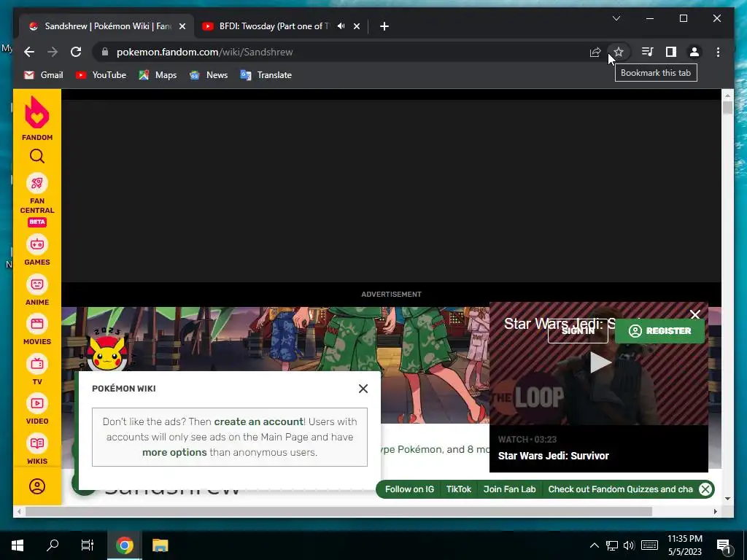Follow the more options link
The image size is (747, 560).
click(174, 452)
